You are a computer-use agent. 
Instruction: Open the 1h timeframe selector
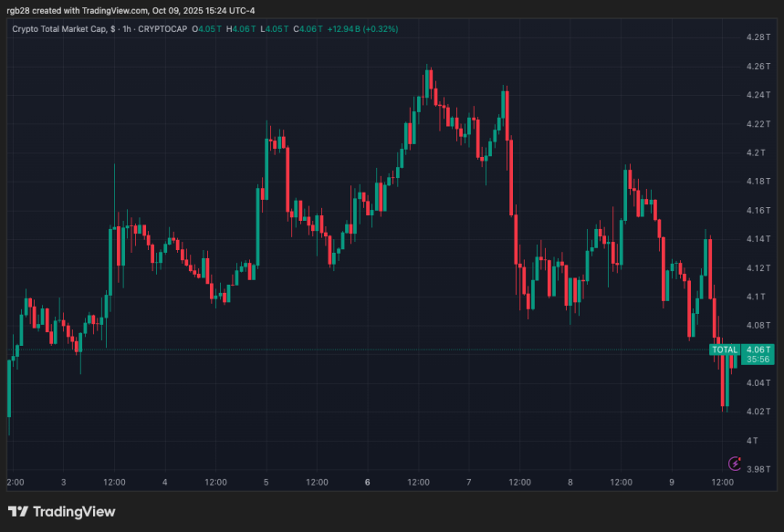click(124, 29)
